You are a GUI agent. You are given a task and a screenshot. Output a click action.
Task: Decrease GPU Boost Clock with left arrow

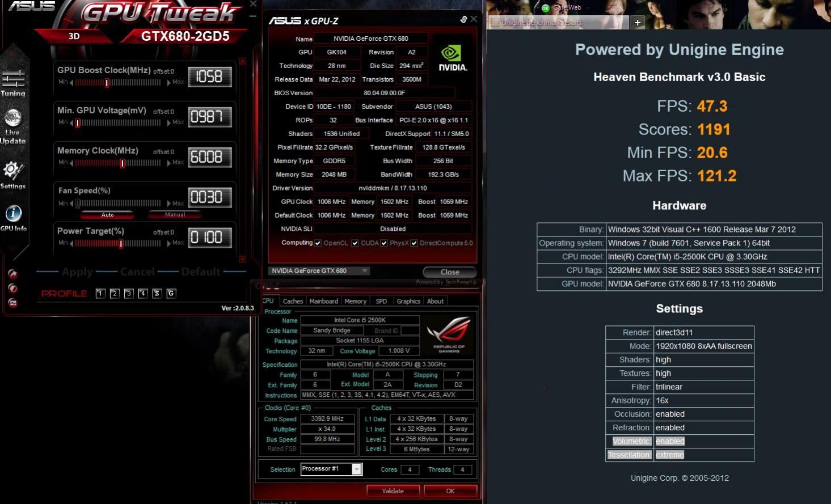[x=71, y=83]
